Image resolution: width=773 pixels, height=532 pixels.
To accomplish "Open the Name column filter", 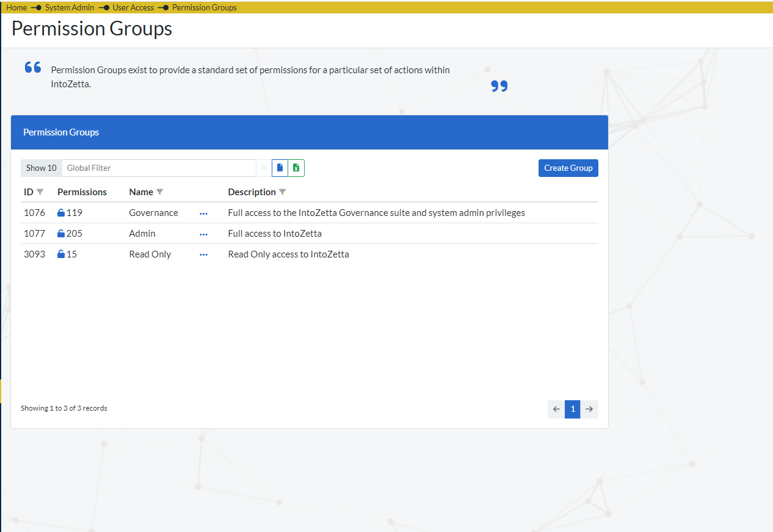I will click(x=160, y=192).
